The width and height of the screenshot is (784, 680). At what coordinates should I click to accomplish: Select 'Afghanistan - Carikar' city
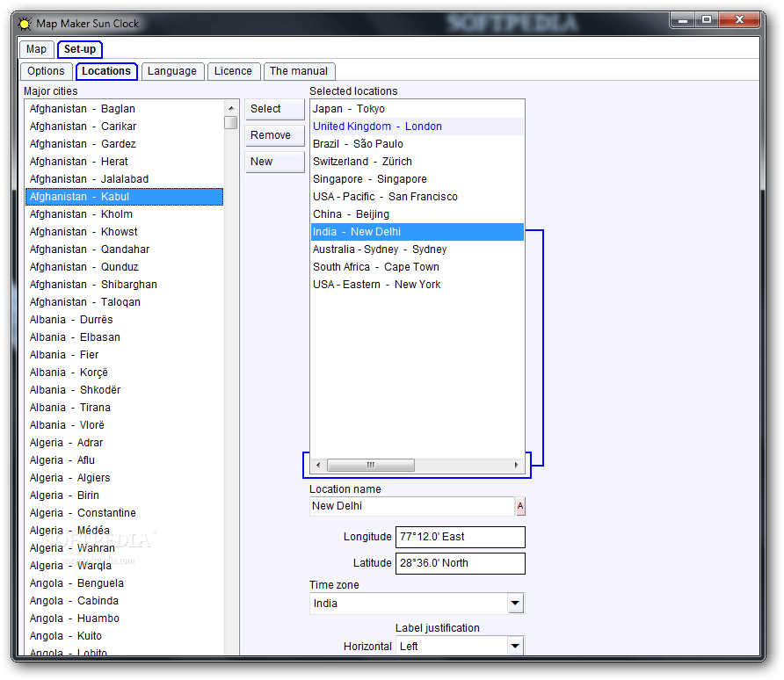[125, 127]
